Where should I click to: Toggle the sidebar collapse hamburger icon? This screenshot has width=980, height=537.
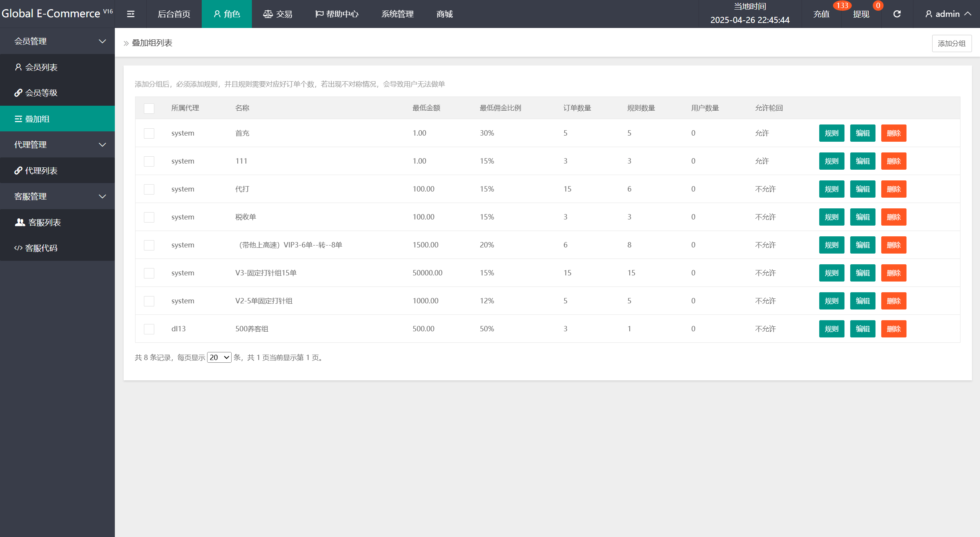(x=131, y=14)
